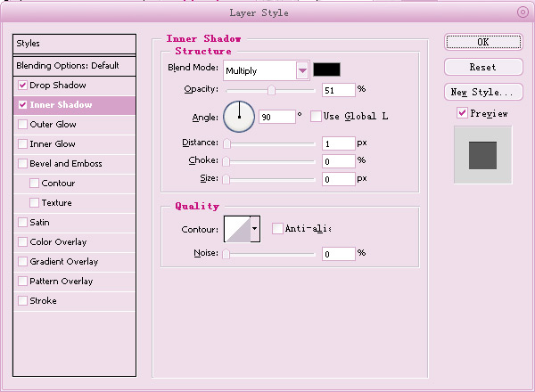Confirm with the OK button
The image size is (535, 392).
coord(483,42)
